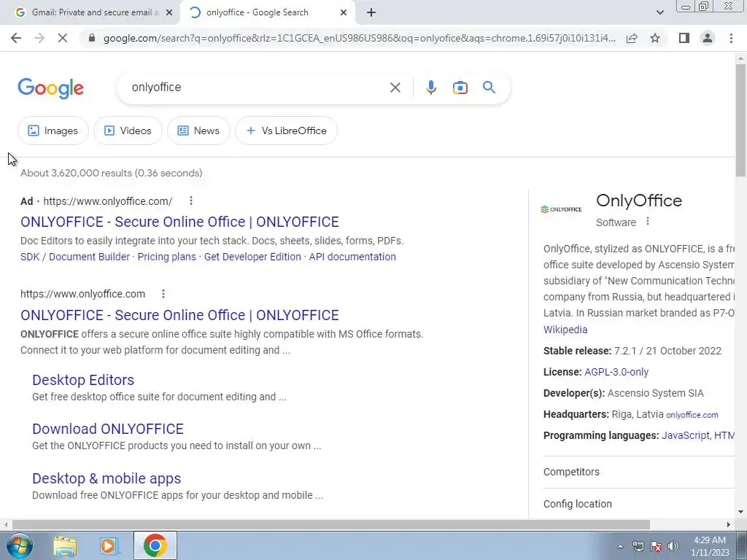
Task: Open the Wikipedia link in knowledge panel
Action: [565, 330]
